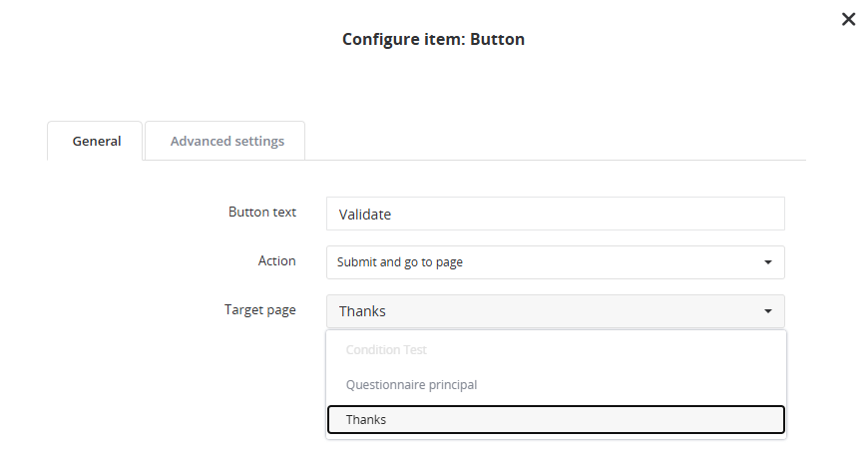Close the Configure item dialog

click(x=848, y=19)
